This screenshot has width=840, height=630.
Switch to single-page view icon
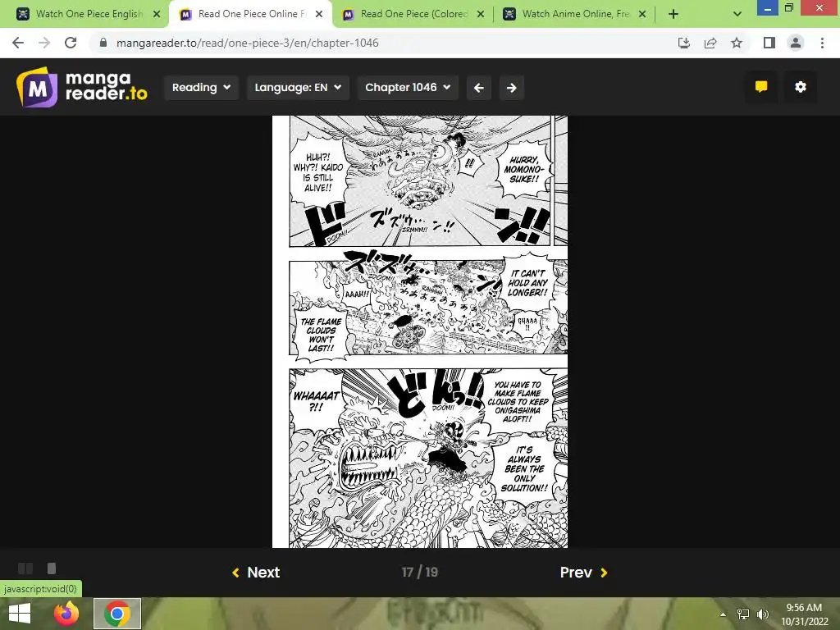pyautogui.click(x=52, y=568)
